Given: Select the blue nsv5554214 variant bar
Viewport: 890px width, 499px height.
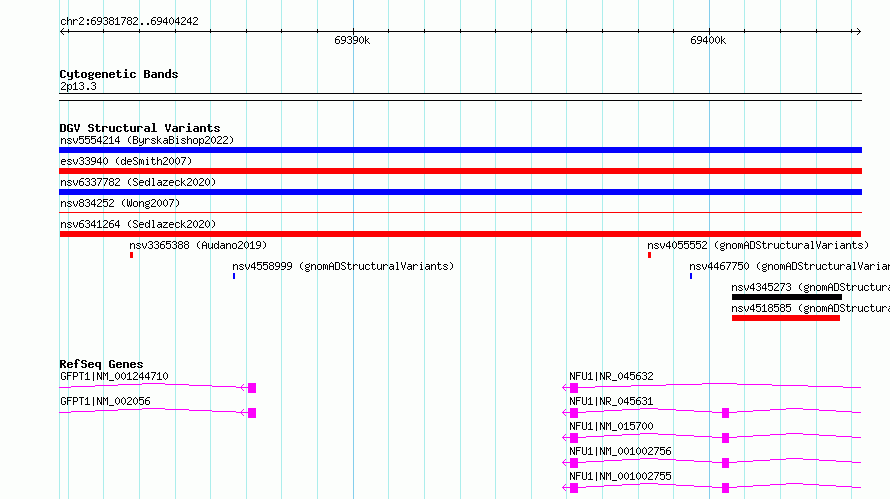Looking at the screenshot, I should pyautogui.click(x=460, y=150).
